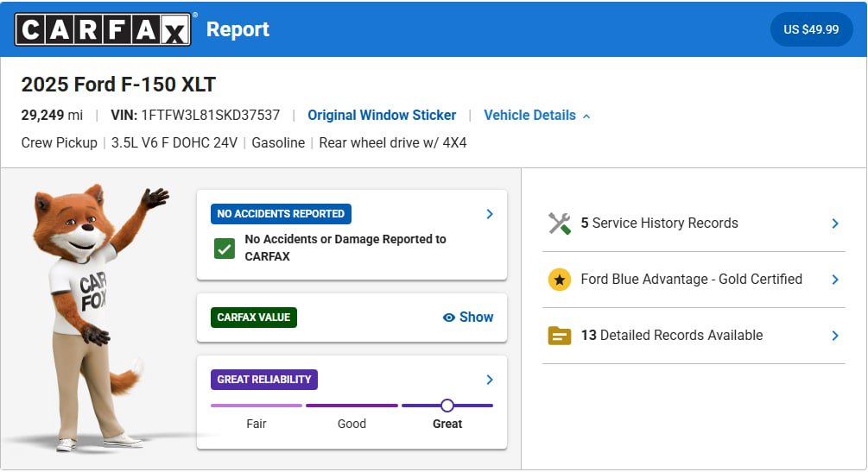Image resolution: width=868 pixels, height=472 pixels.
Task: Click the 'Great' reliability label
Action: (x=447, y=424)
